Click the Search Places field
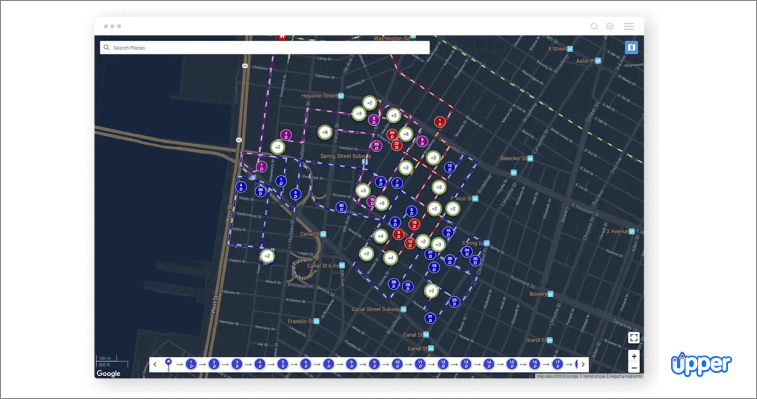 [265, 47]
